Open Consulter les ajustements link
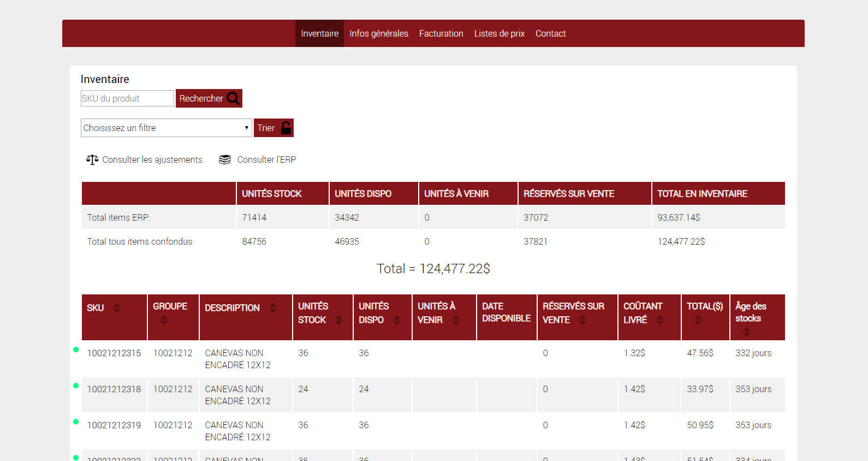868x461 pixels. click(x=152, y=159)
